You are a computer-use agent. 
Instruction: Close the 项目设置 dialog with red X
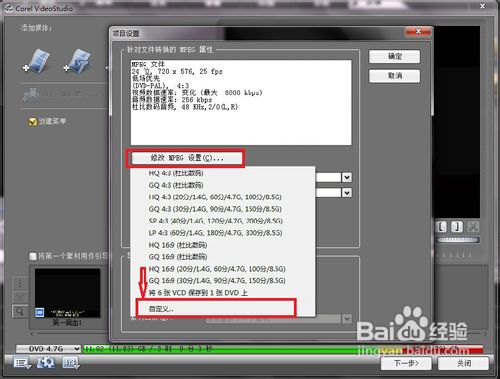point(418,32)
